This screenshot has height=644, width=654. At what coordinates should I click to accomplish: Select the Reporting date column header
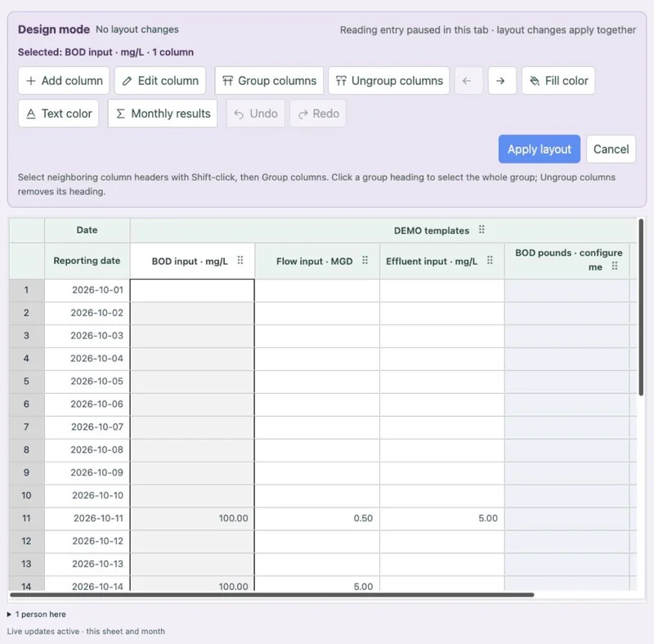[87, 261]
